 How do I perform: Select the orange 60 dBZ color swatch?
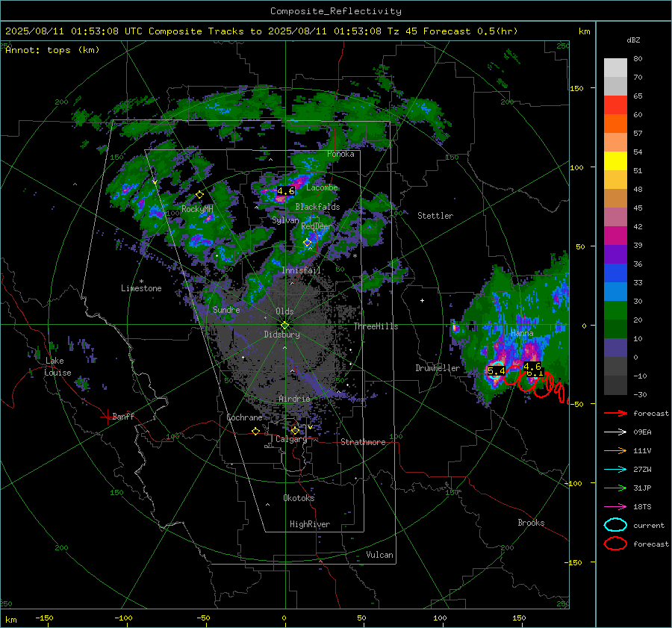coord(615,124)
